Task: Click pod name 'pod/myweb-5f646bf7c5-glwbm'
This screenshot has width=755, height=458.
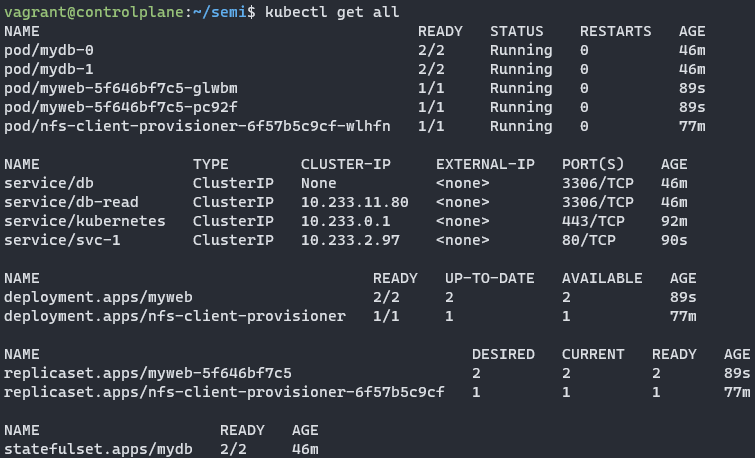Action: [x=121, y=89]
